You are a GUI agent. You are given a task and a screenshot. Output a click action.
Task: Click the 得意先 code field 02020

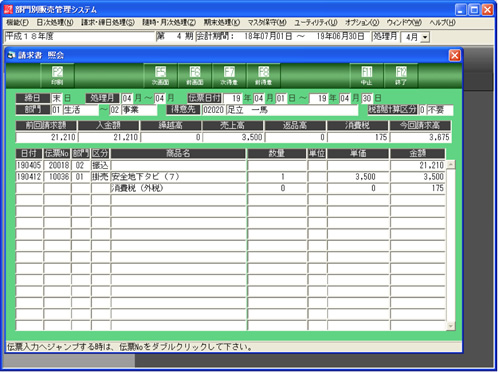click(213, 110)
